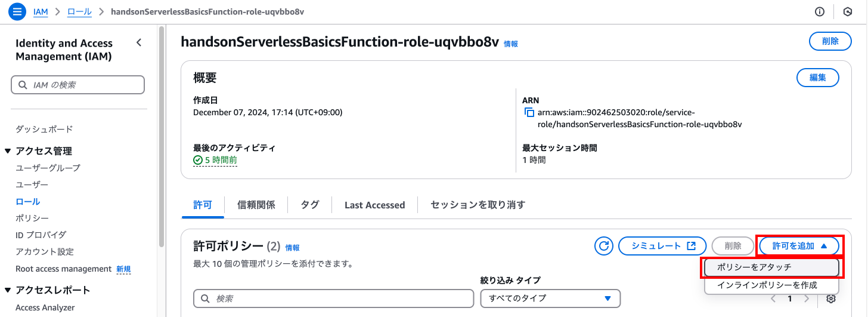Switch to the 信頼関係 tab
Viewport: 868px width, 317px height.
coord(256,205)
